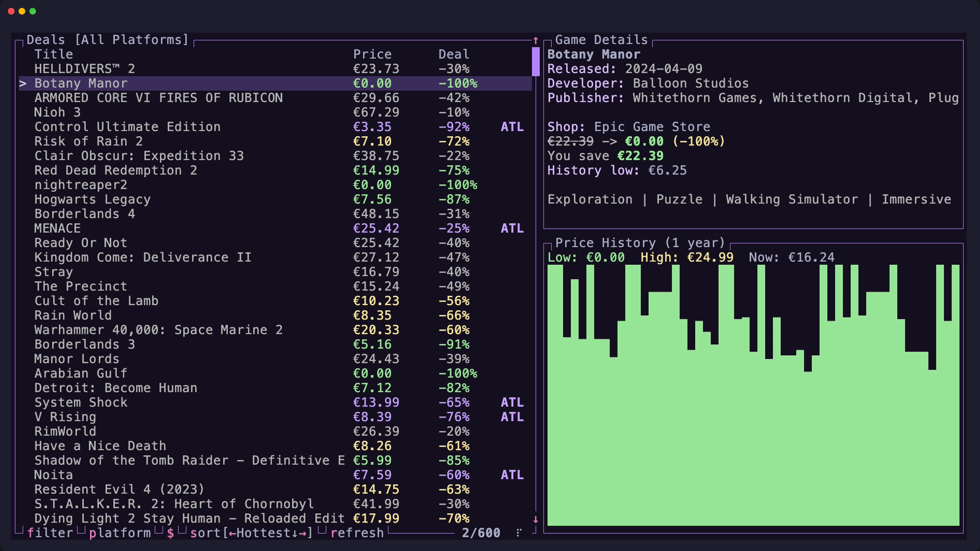Click the ATL badge on Control Ultimate Edition
Screen dimensions: 980x551
[x=512, y=127]
